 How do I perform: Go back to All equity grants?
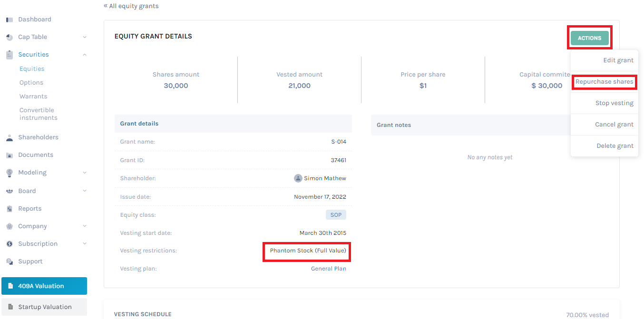[x=131, y=6]
